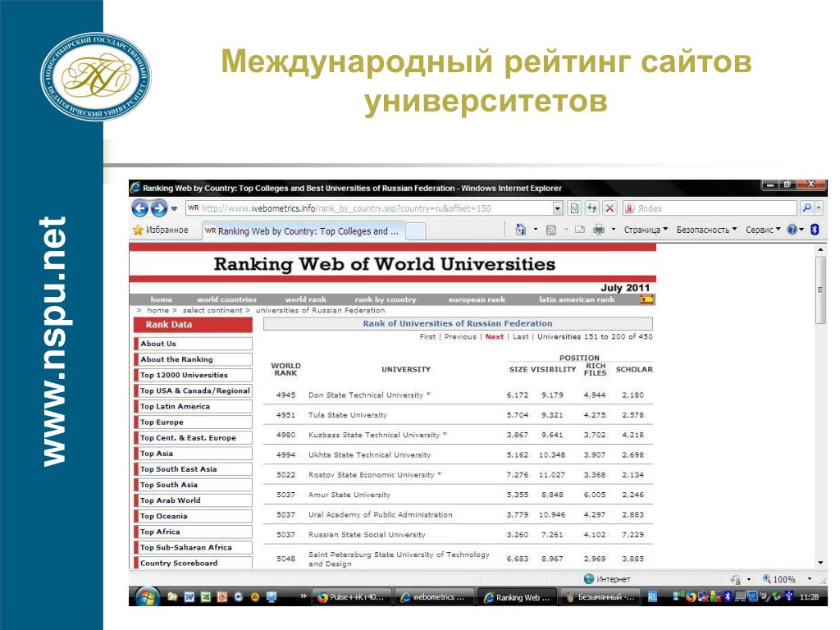Open the Безопасность dropdown menu
The image size is (840, 630).
click(x=706, y=231)
